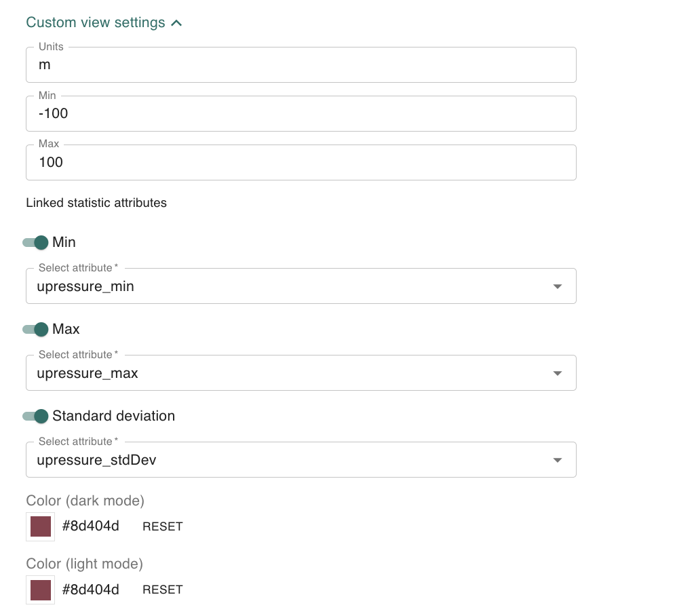
Task: Click the dropdown arrow for upressure_min
Action: click(558, 287)
